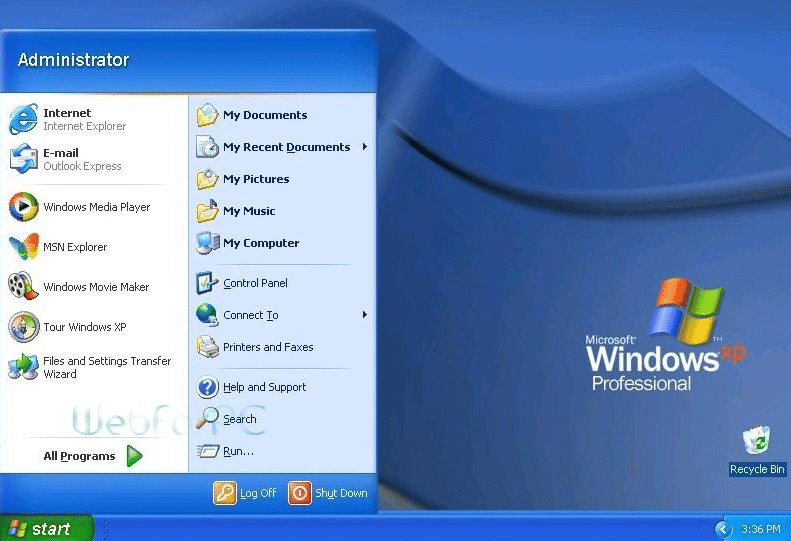Click the Connect To globe icon
The height and width of the screenshot is (541, 791).
(207, 315)
